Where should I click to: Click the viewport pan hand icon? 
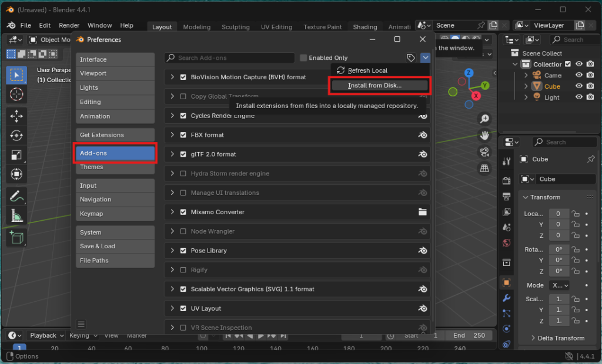pyautogui.click(x=484, y=136)
